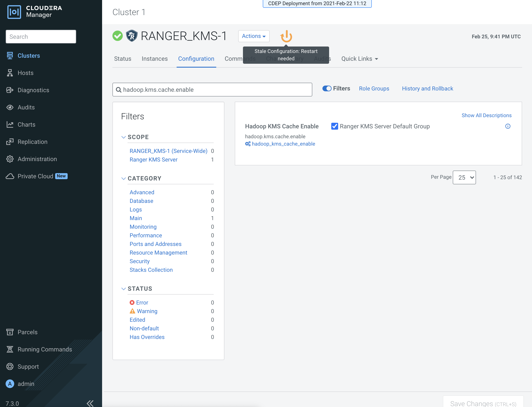Screen dimensions: 532x407
Task: Open the Hosts sidebar icon
Action: (x=10, y=73)
